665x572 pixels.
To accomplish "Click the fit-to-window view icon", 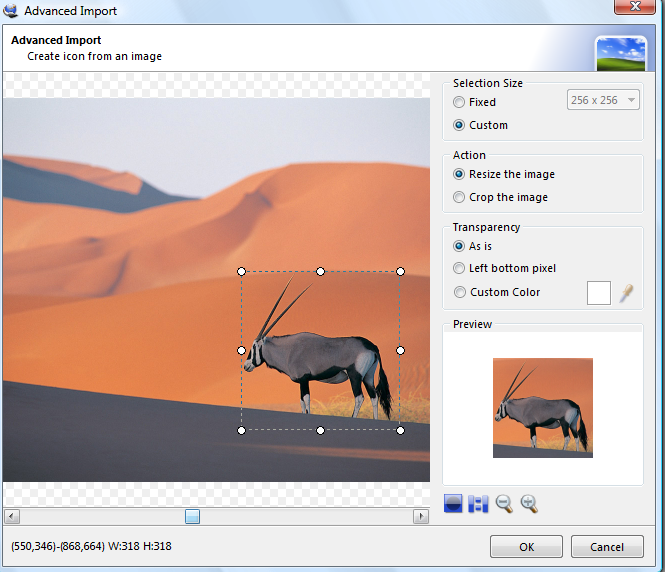I will (453, 504).
